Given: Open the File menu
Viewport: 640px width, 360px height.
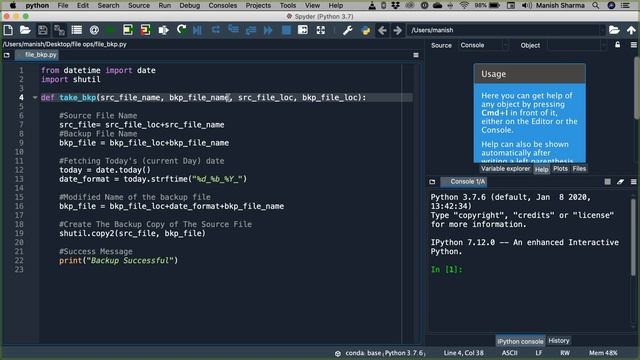Looking at the screenshot, I should pyautogui.click(x=63, y=5).
